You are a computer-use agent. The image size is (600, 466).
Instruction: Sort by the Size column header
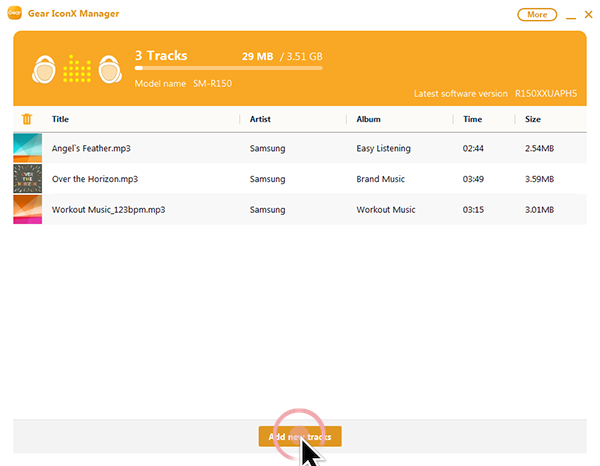533,119
